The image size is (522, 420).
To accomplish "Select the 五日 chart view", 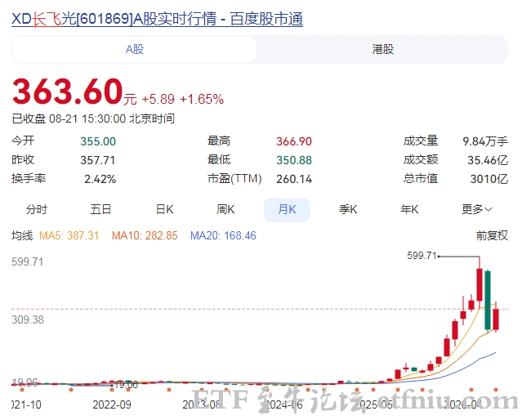I will click(x=100, y=209).
